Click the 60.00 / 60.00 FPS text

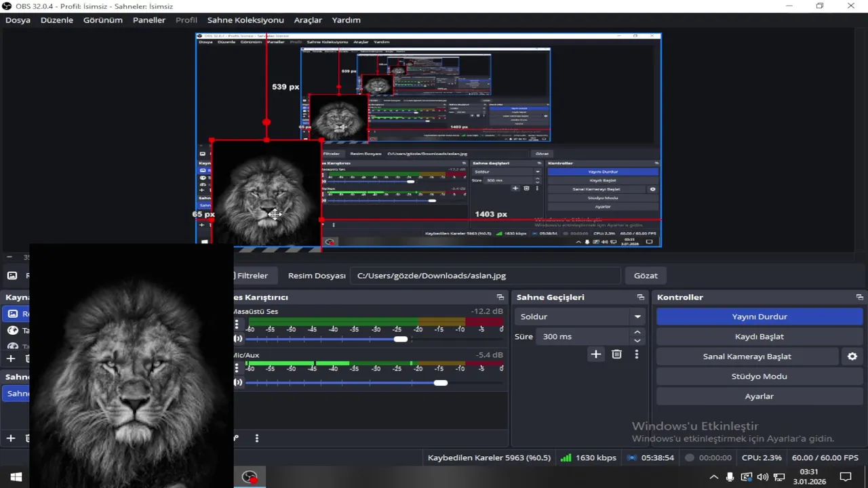point(825,457)
